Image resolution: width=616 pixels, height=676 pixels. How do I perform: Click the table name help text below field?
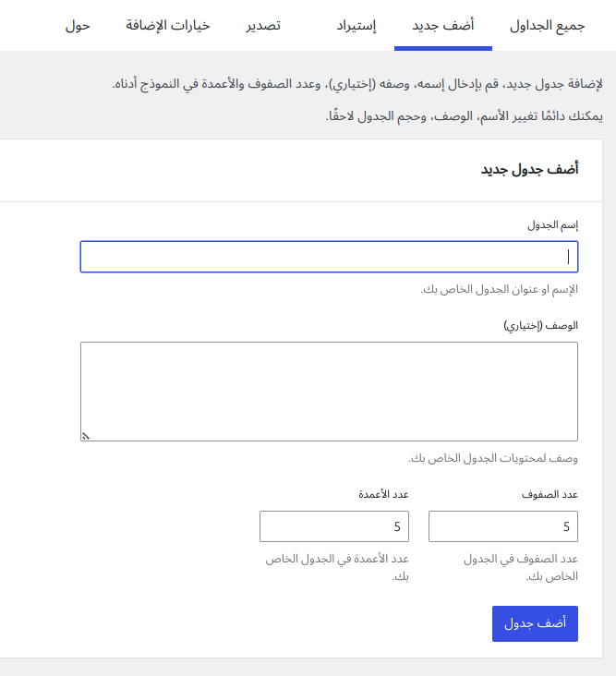[499, 289]
